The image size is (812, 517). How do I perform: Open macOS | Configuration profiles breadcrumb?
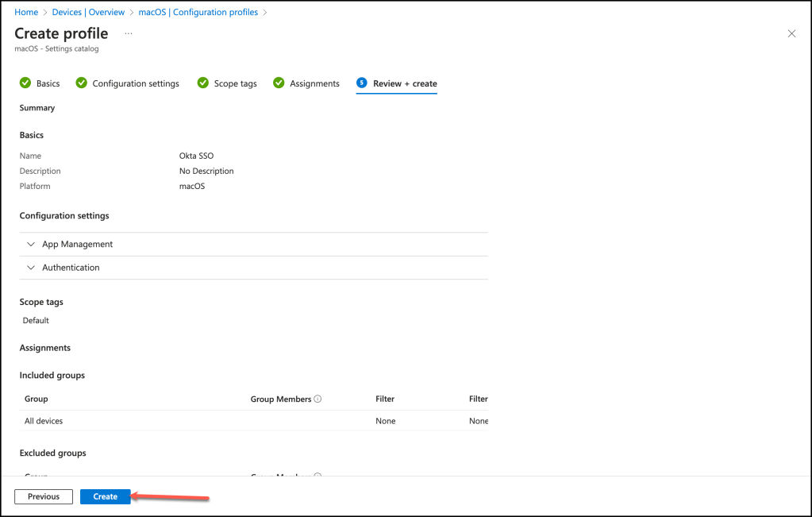pyautogui.click(x=198, y=12)
